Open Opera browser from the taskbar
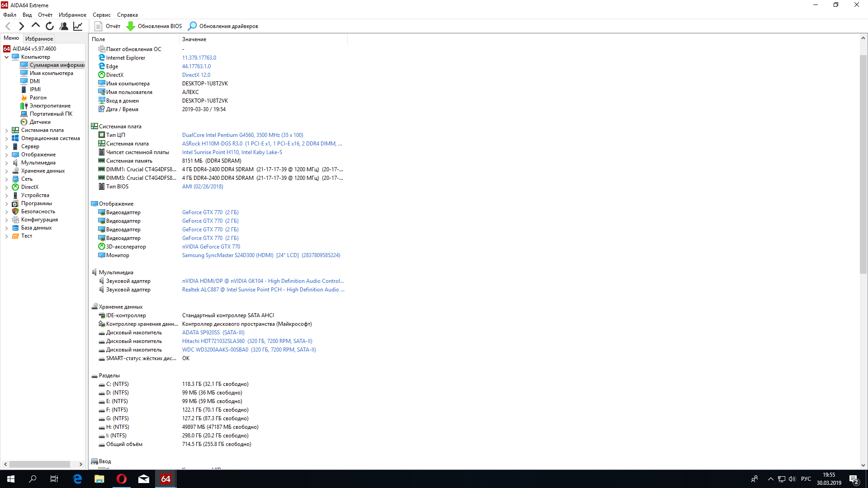The width and height of the screenshot is (868, 488). click(x=122, y=479)
